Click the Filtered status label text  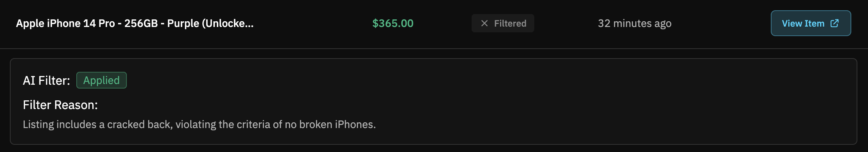510,23
